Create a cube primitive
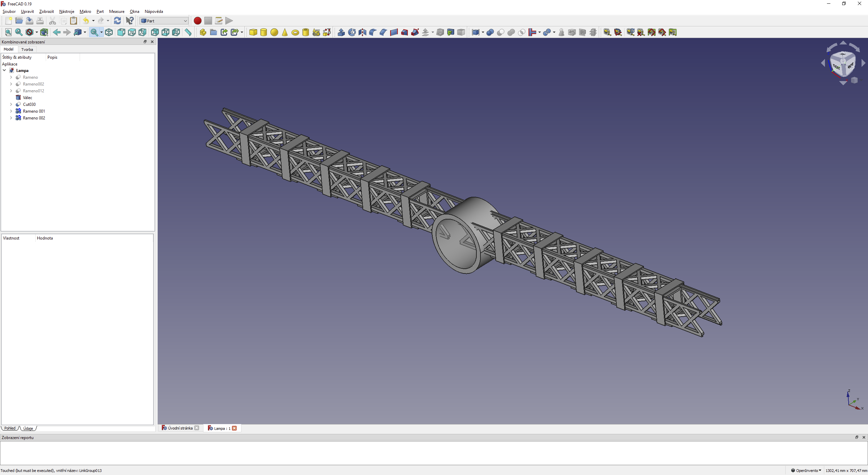Image resolution: width=868 pixels, height=475 pixels. [x=253, y=32]
